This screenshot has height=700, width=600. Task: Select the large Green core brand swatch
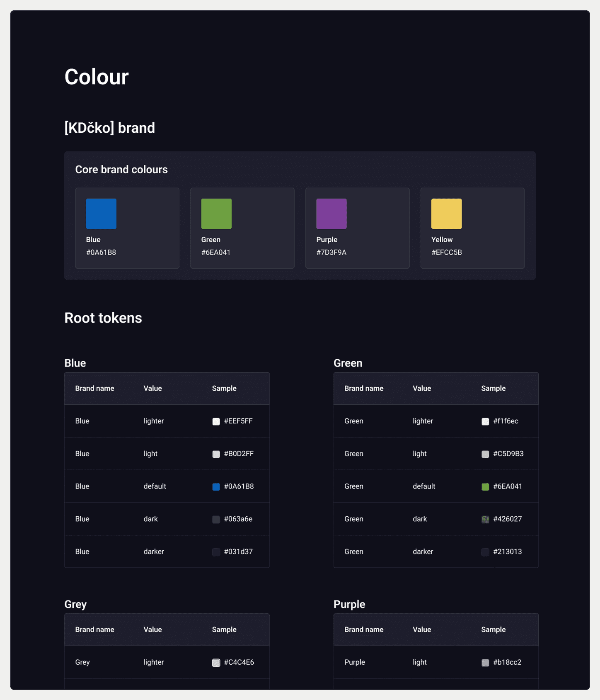[216, 214]
